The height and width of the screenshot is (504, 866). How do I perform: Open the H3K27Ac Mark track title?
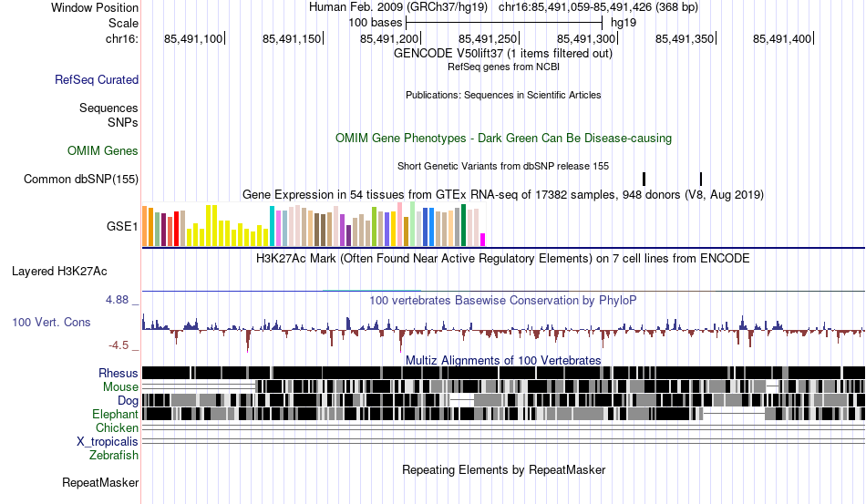(503, 258)
